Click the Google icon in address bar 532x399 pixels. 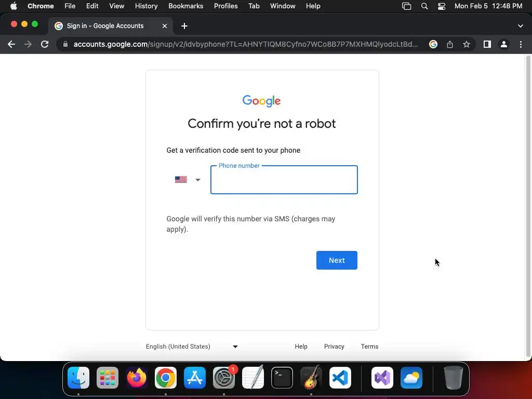[x=433, y=44]
